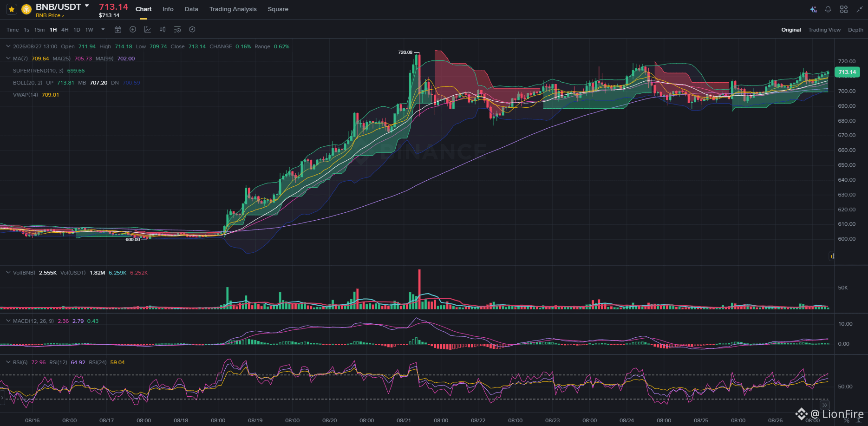Collapse the OHLC candle info row
The image size is (868, 426).
(x=8, y=46)
